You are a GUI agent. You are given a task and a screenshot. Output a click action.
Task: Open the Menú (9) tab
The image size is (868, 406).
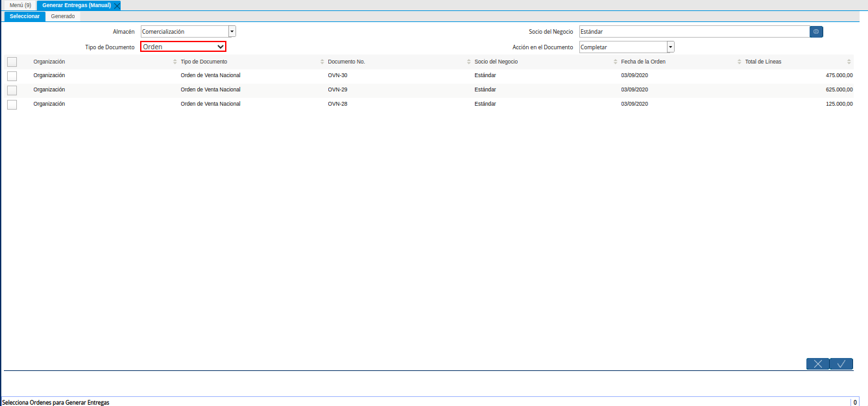(20, 5)
